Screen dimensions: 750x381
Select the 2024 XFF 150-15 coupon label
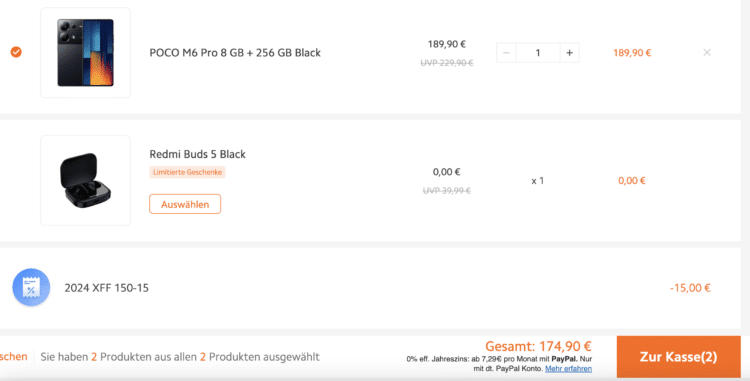(x=107, y=288)
